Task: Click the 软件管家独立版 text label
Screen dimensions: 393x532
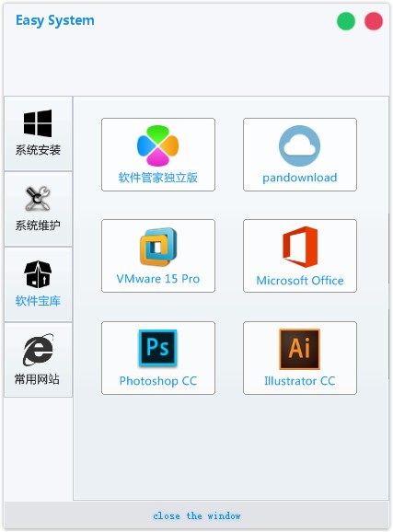Action: [x=157, y=178]
